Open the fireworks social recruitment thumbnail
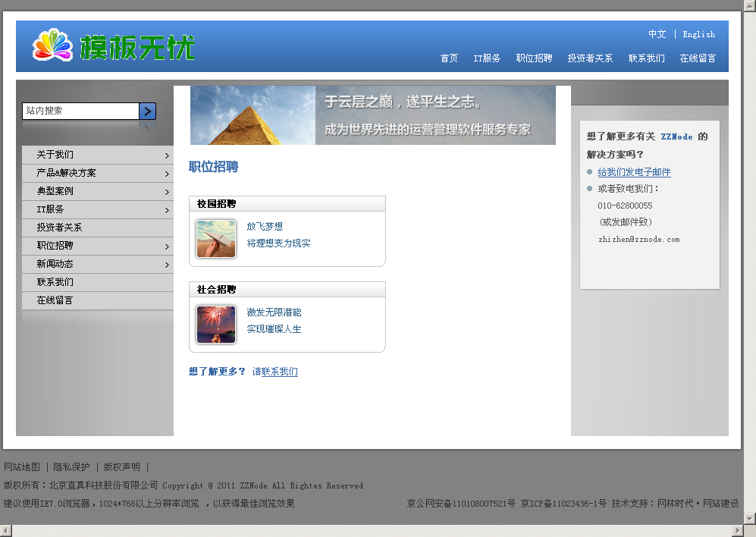The height and width of the screenshot is (537, 756). point(216,325)
